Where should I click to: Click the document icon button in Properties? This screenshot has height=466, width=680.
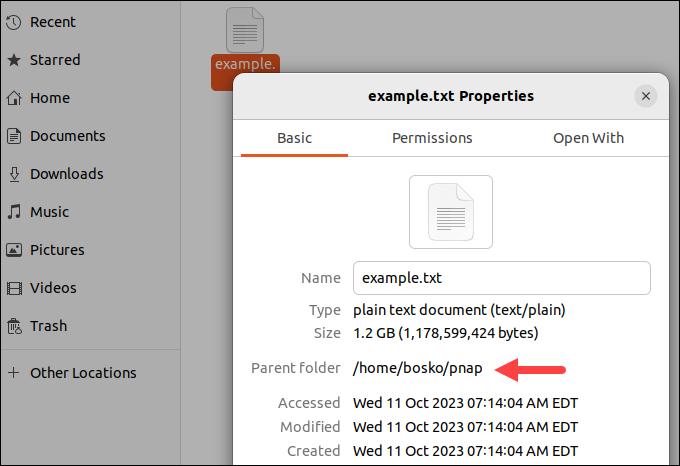pos(450,211)
